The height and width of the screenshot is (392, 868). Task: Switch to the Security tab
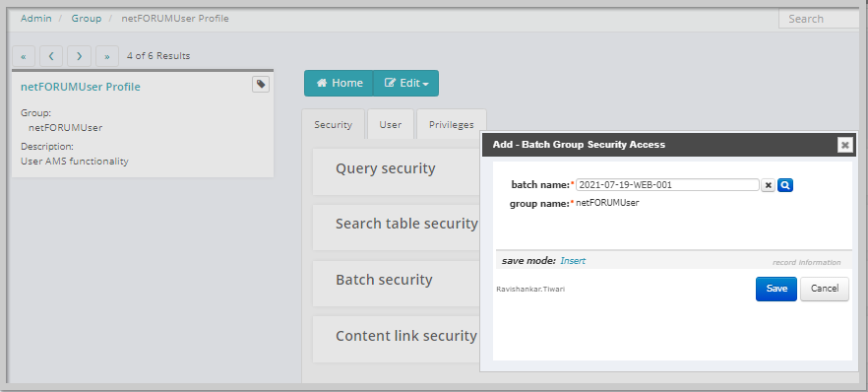334,124
